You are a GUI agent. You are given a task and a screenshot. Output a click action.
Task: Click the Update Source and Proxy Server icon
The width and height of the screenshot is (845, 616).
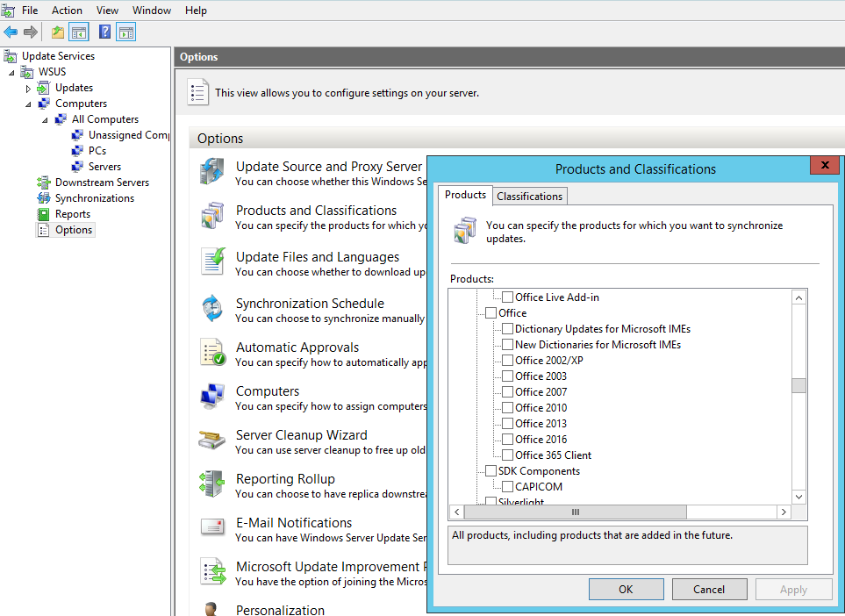pos(212,171)
